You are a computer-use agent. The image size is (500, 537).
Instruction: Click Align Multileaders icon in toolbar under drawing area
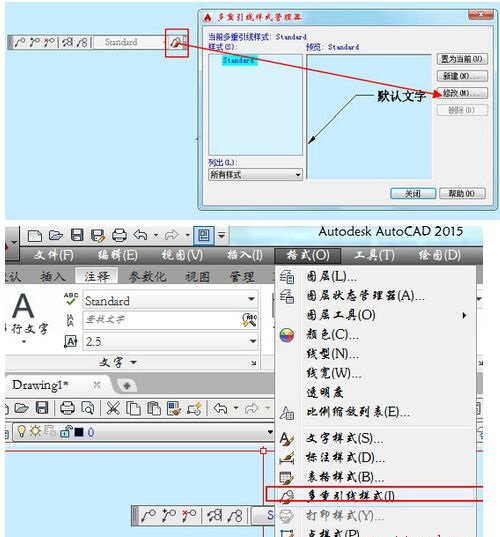pos(215,515)
